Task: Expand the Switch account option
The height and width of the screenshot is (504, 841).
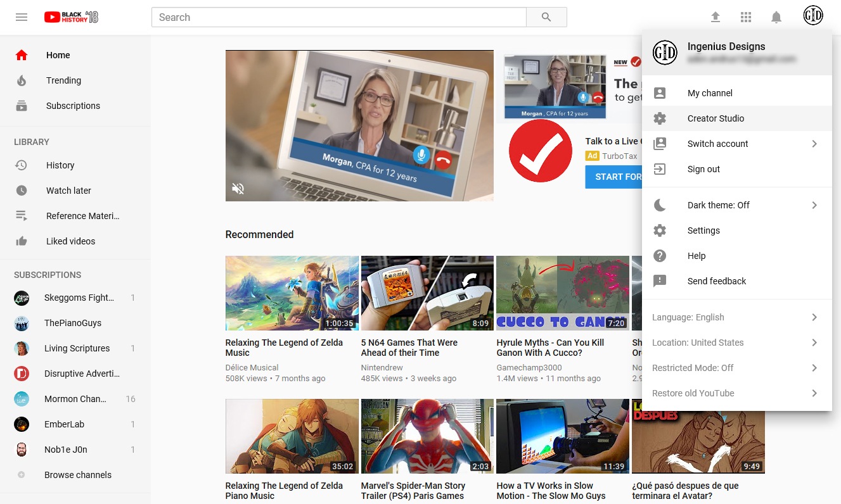Action: (717, 144)
